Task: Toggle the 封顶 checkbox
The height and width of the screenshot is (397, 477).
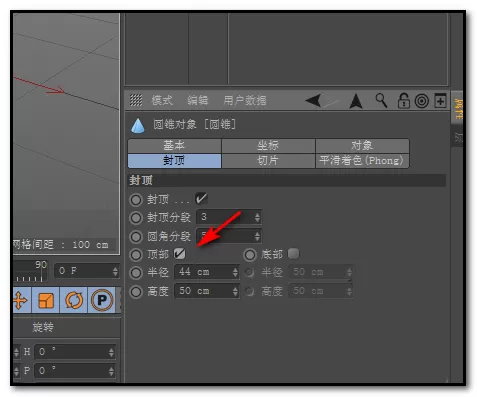Action: pyautogui.click(x=201, y=199)
